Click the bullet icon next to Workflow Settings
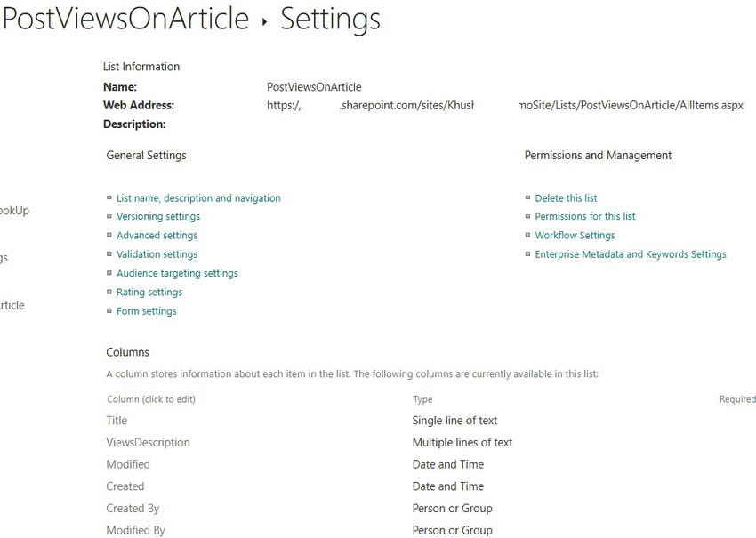Image resolution: width=756 pixels, height=538 pixels. [x=527, y=235]
